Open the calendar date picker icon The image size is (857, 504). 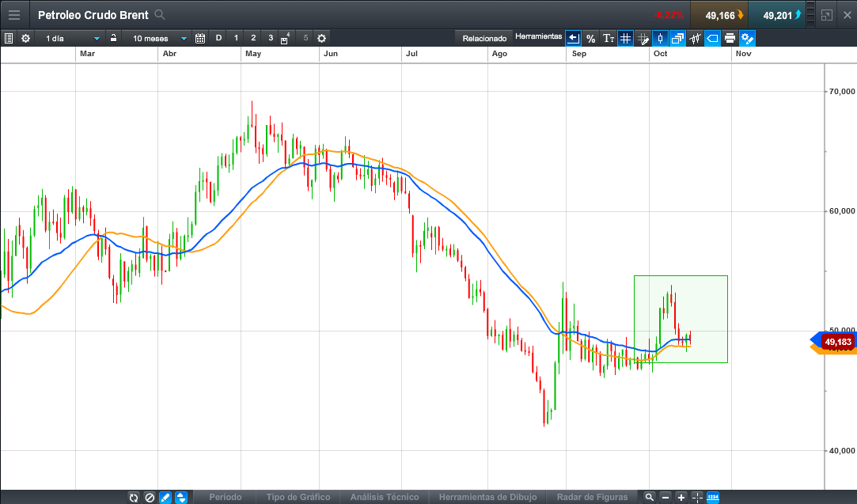[x=199, y=38]
